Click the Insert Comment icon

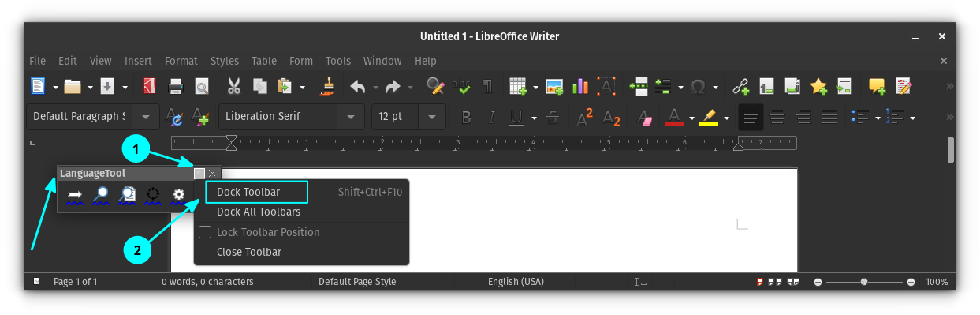(877, 86)
